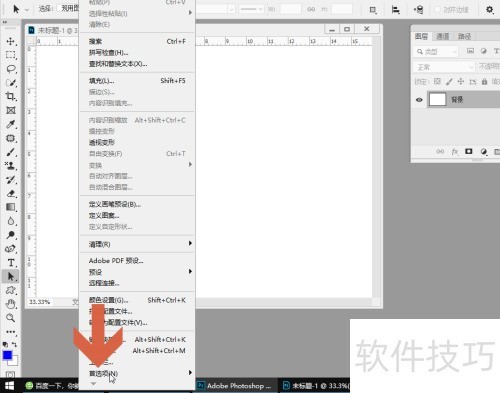Swap foreground and background colors

point(15,344)
